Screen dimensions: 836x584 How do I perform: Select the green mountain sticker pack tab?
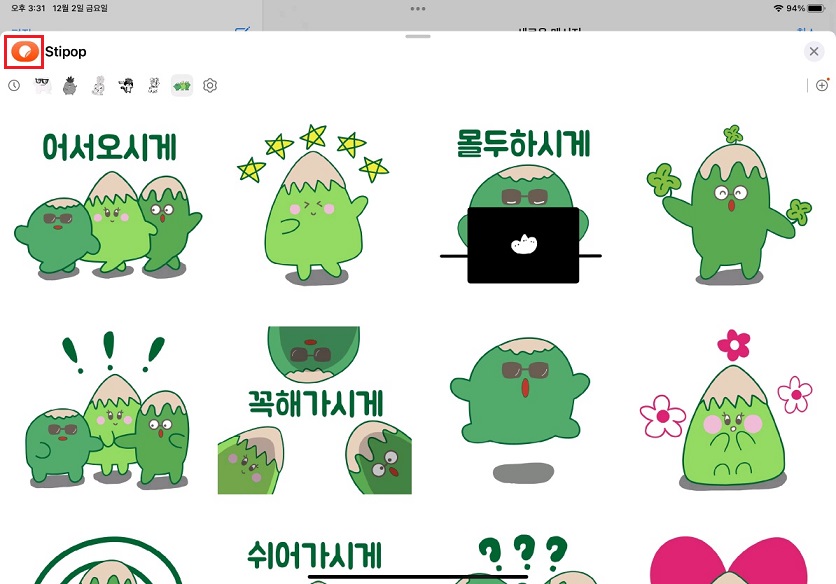pos(182,85)
